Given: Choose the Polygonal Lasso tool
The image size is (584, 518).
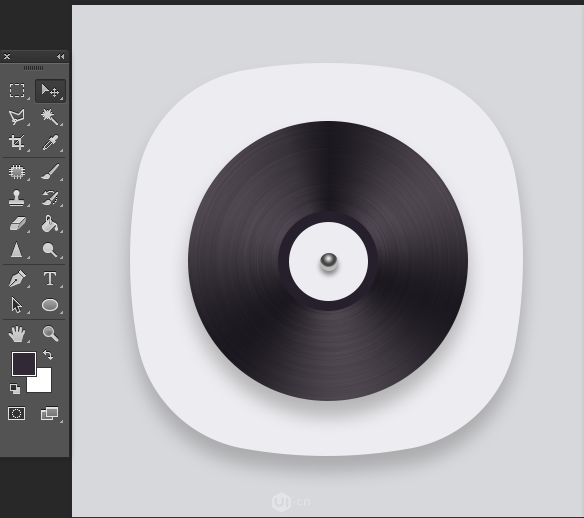Looking at the screenshot, I should coord(17,117).
